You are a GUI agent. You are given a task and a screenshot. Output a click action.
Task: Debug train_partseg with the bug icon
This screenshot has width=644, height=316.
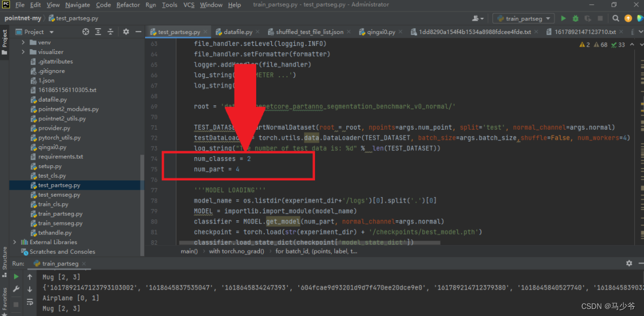576,18
